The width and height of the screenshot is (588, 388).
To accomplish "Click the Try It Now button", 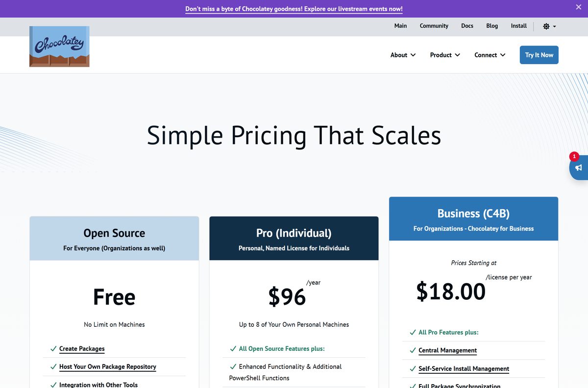I will click(539, 55).
